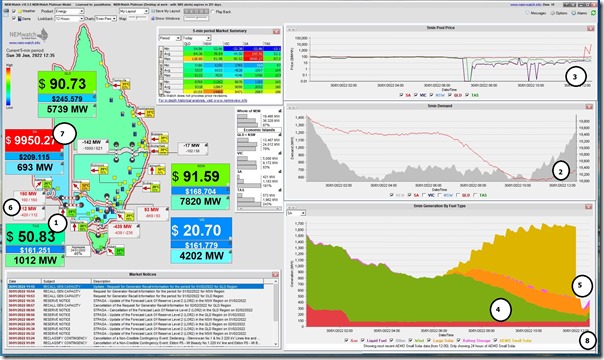
Task: Toggle Gas fuel type checkbox
Action: click(346, 340)
